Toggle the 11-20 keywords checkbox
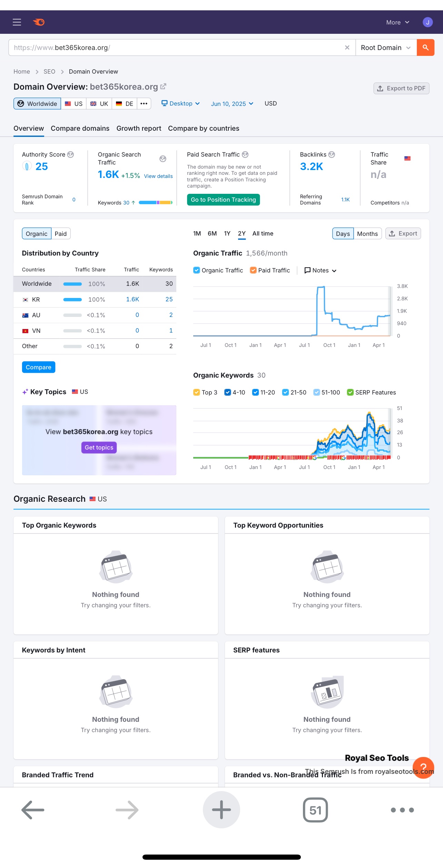 coord(256,392)
